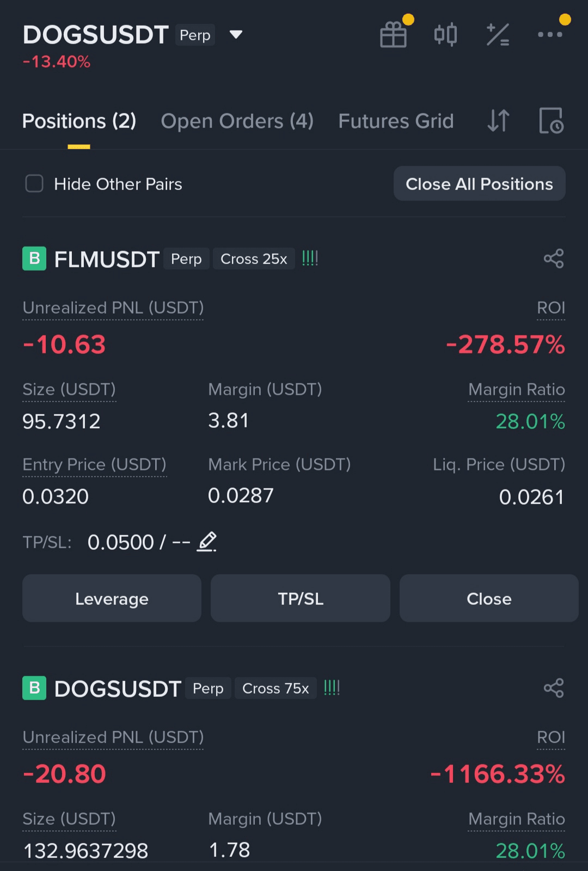
Task: Open the three-dot more menu
Action: click(550, 34)
